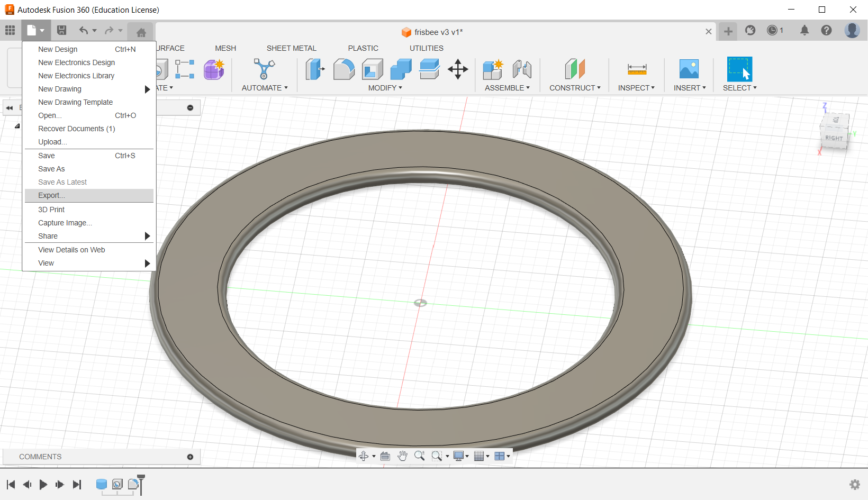Viewport: 868px width, 500px height.
Task: Click the Joint icon in the Assemble group
Action: click(521, 69)
